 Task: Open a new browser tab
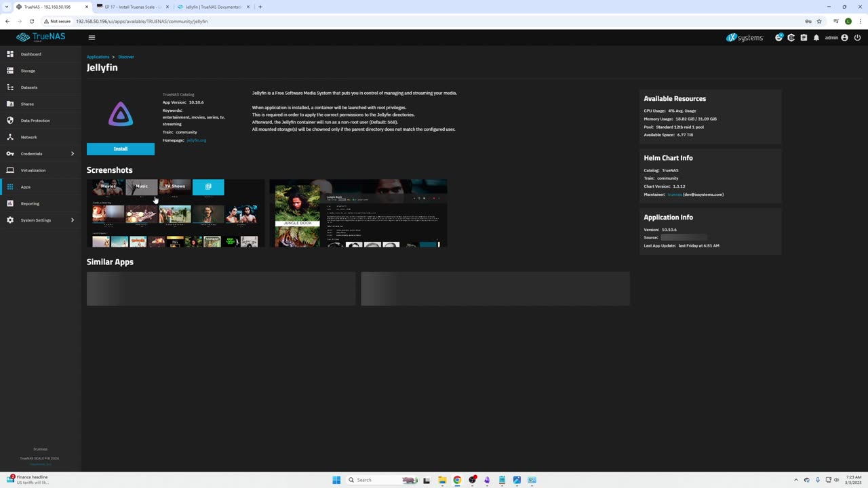tap(260, 7)
